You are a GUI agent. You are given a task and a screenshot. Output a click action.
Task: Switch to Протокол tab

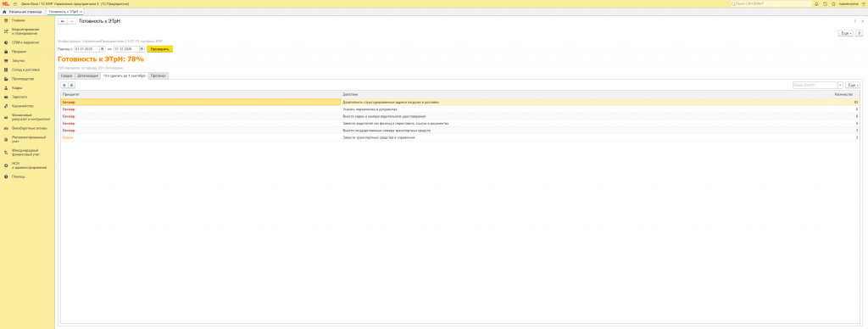coord(159,75)
